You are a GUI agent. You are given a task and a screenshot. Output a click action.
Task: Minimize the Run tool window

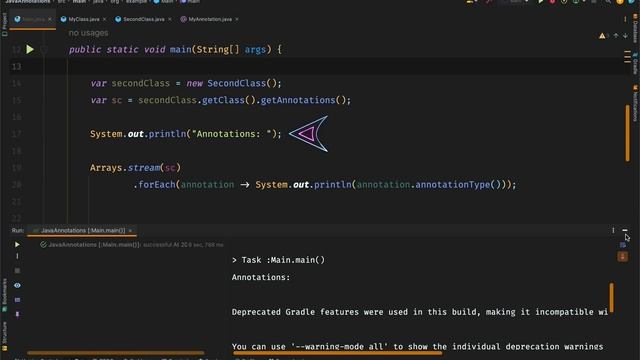625,231
